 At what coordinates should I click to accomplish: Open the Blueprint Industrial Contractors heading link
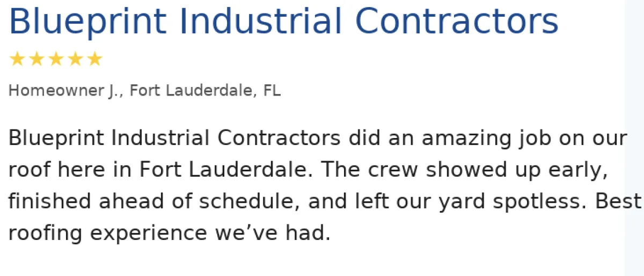(283, 23)
